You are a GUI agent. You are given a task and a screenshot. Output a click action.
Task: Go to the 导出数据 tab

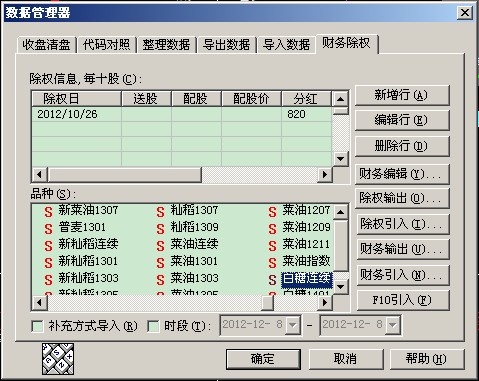pyautogui.click(x=226, y=45)
